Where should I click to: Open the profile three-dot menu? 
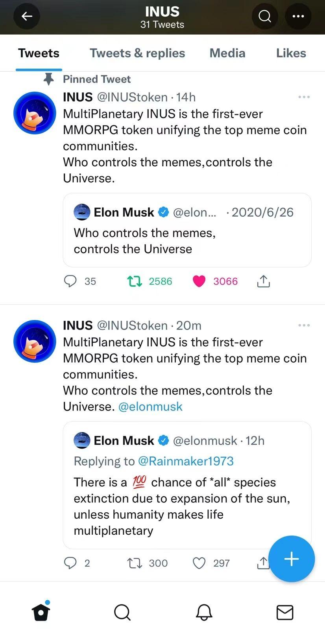(x=298, y=16)
